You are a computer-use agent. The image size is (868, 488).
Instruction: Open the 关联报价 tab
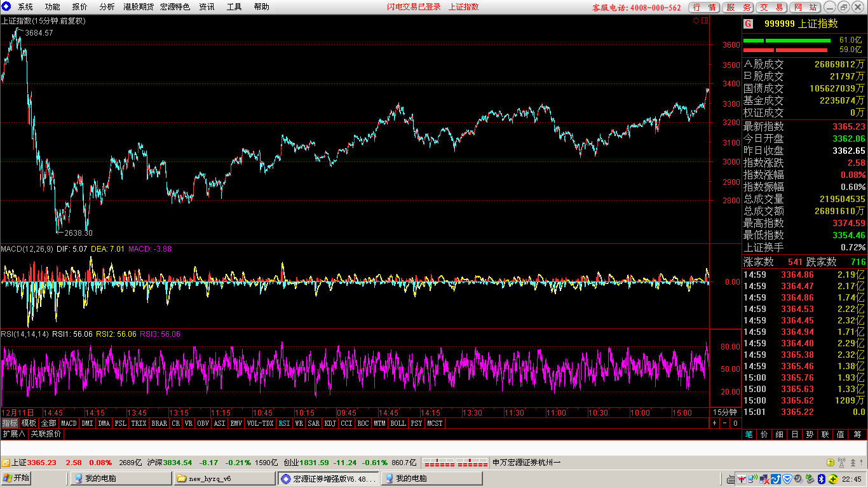(x=46, y=434)
